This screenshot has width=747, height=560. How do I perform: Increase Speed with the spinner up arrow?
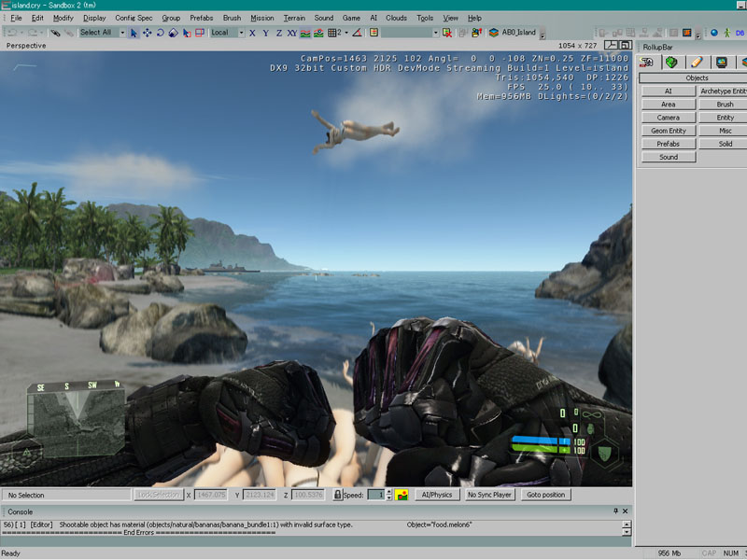(x=389, y=492)
